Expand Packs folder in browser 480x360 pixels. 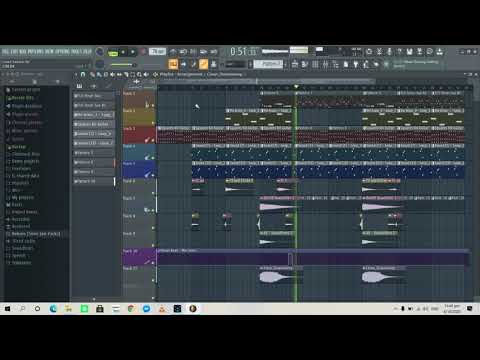pos(14,205)
